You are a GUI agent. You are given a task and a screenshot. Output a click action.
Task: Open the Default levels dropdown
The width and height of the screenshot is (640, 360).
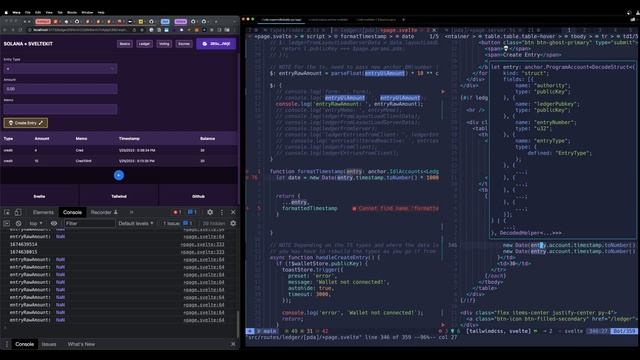pos(136,223)
